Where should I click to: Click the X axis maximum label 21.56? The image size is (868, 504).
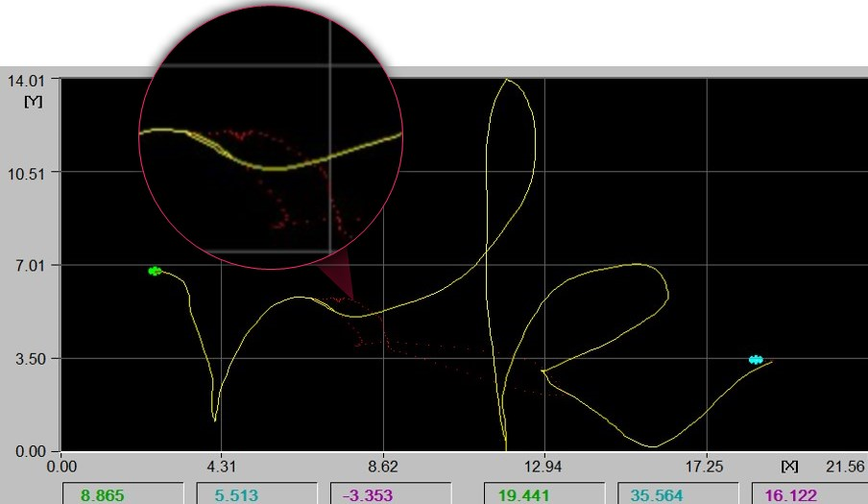coord(845,467)
